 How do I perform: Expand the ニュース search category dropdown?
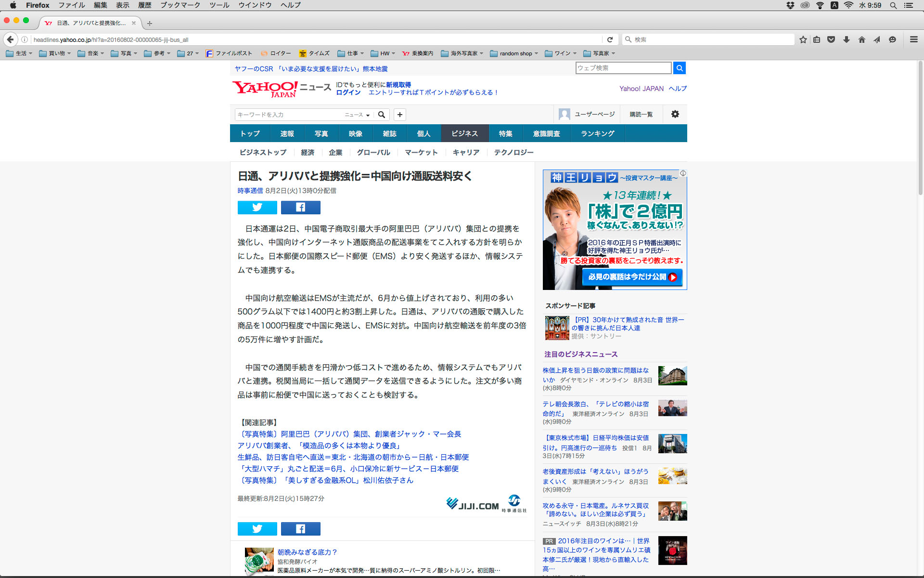coord(357,115)
